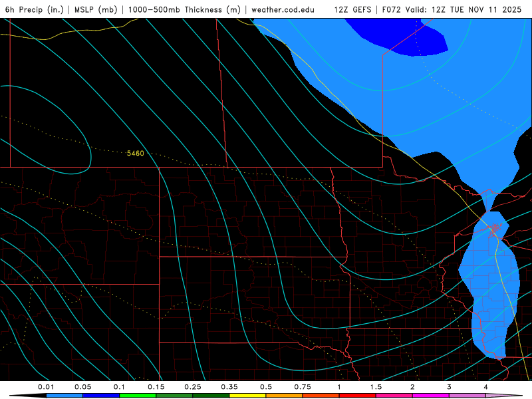This screenshot has height=399, width=532.
Task: Click the dark blue 0.05–0.1 legend swatch
Action: [101, 396]
